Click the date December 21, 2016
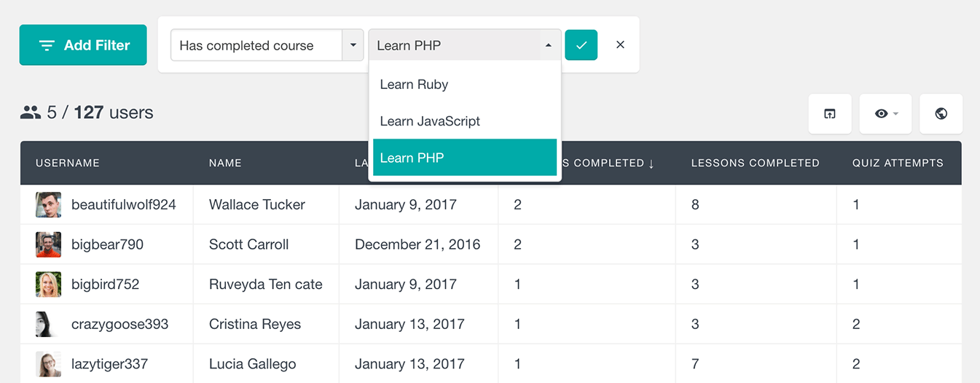 (x=418, y=244)
